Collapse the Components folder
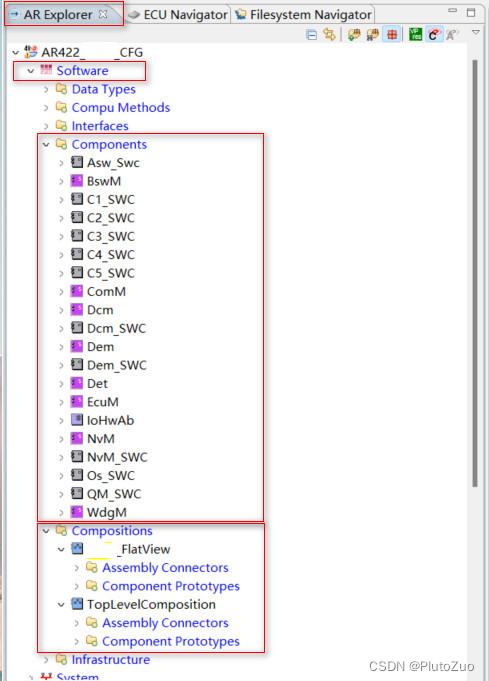Viewport: 489px width, 681px height. pos(46,145)
